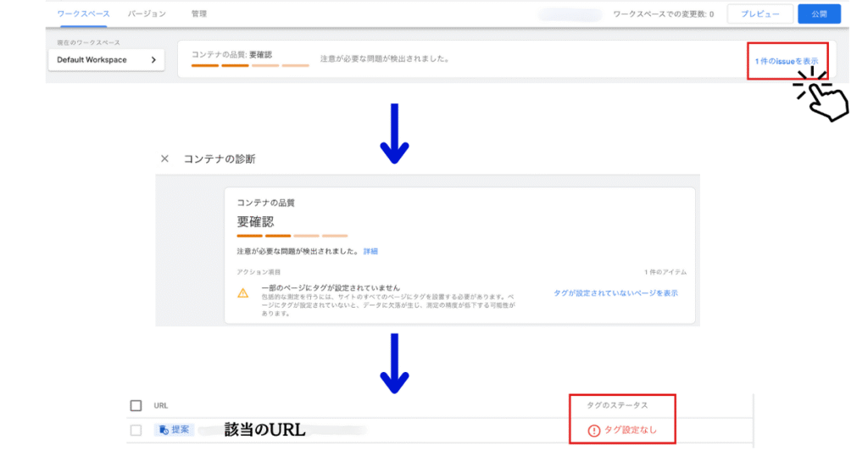Toggle the select-all checkbox in URL header
868x456 pixels.
pyautogui.click(x=136, y=406)
